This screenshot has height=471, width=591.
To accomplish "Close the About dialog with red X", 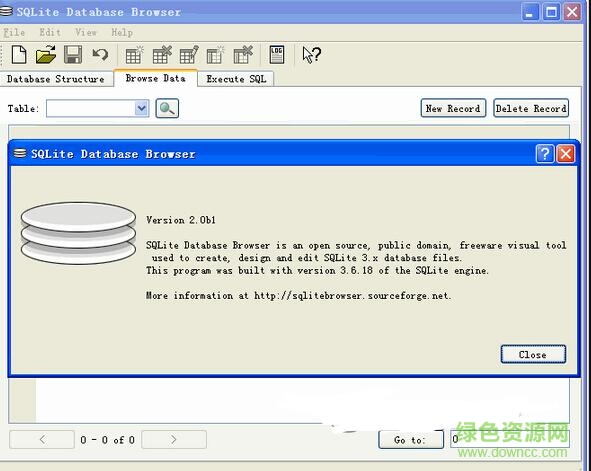I will (x=566, y=154).
